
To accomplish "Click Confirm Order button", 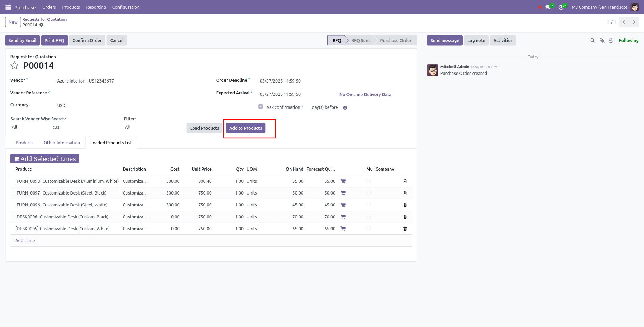I will [x=87, y=41].
